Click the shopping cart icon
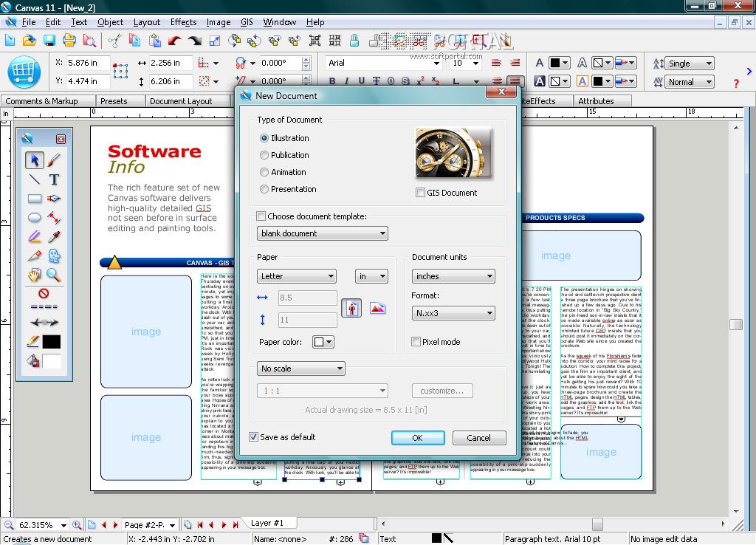756x545 pixels. 24,72
